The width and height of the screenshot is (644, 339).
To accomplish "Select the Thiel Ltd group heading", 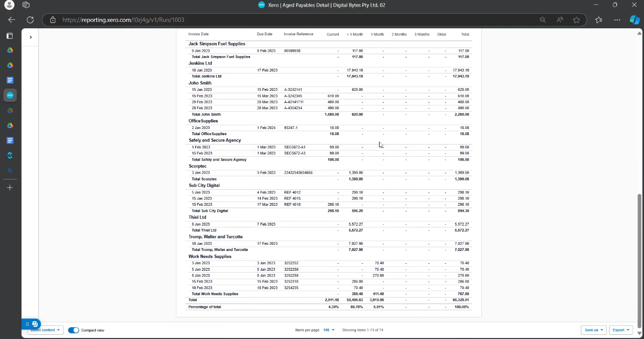I will coord(198,218).
